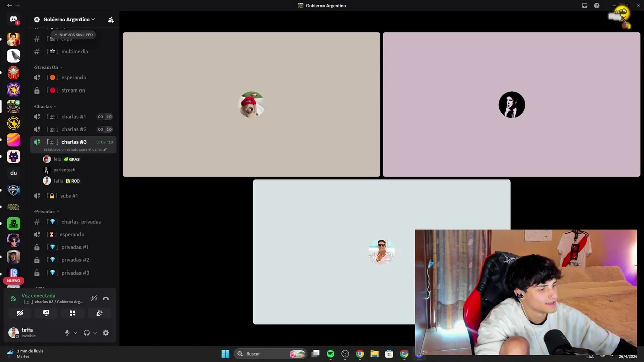644x362 pixels.
Task: Open the activities launcher button
Action: point(72,313)
